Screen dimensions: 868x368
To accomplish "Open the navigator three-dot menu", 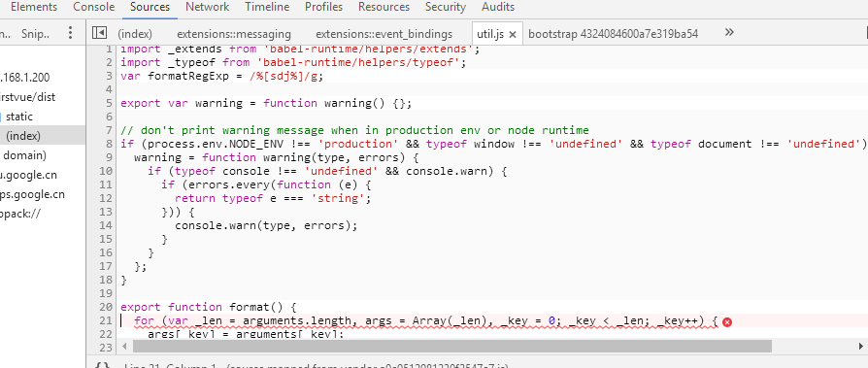I will point(70,33).
